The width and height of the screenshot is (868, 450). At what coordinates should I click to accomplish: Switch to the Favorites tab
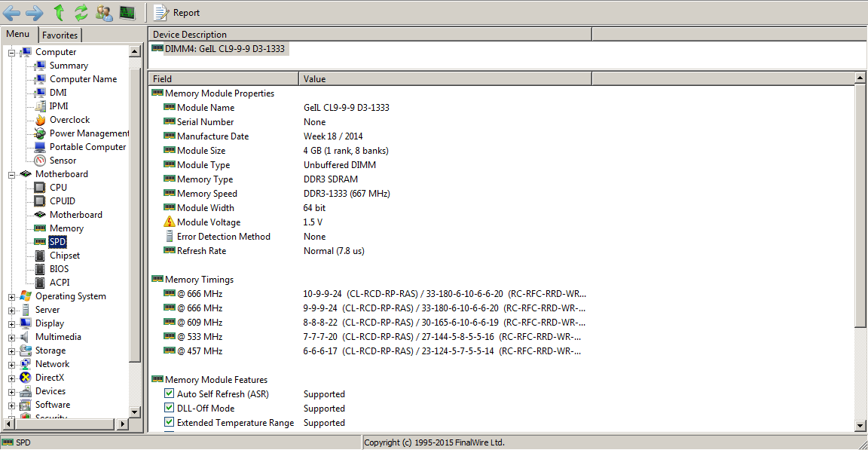60,35
